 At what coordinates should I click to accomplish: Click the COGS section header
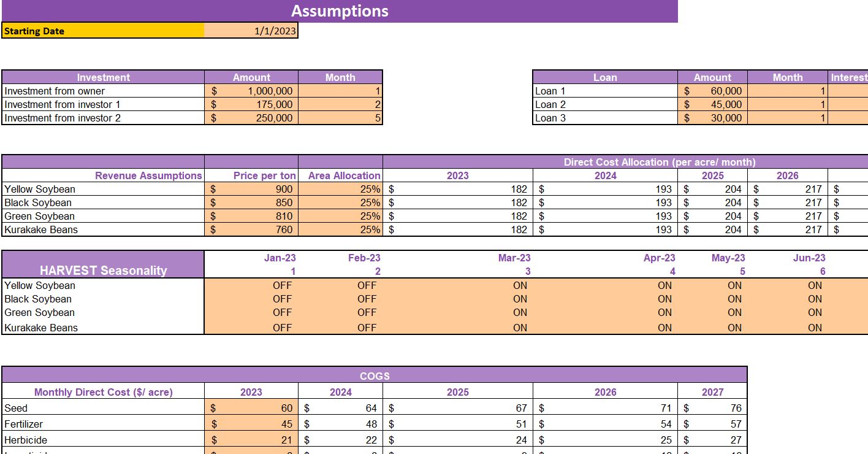[375, 376]
